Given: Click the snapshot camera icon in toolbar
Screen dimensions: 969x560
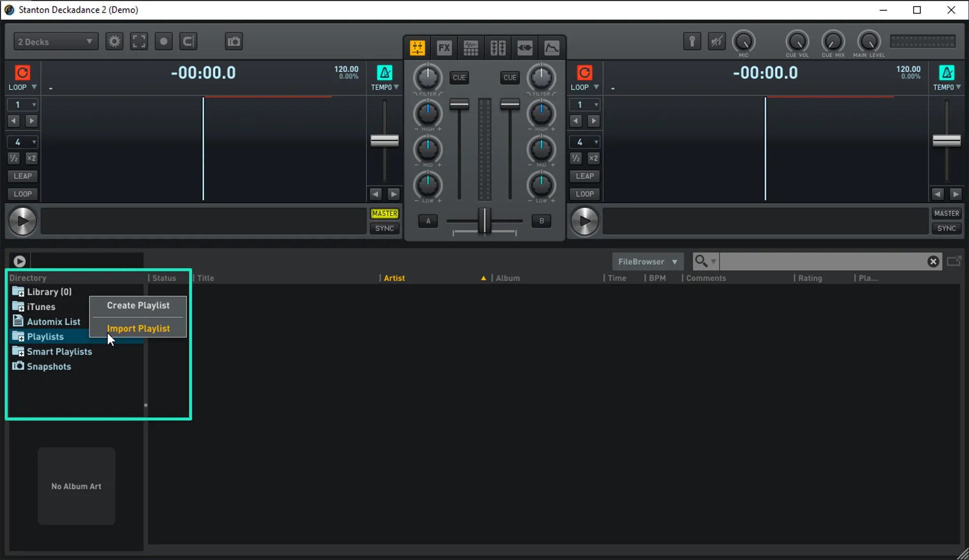Looking at the screenshot, I should (x=234, y=42).
